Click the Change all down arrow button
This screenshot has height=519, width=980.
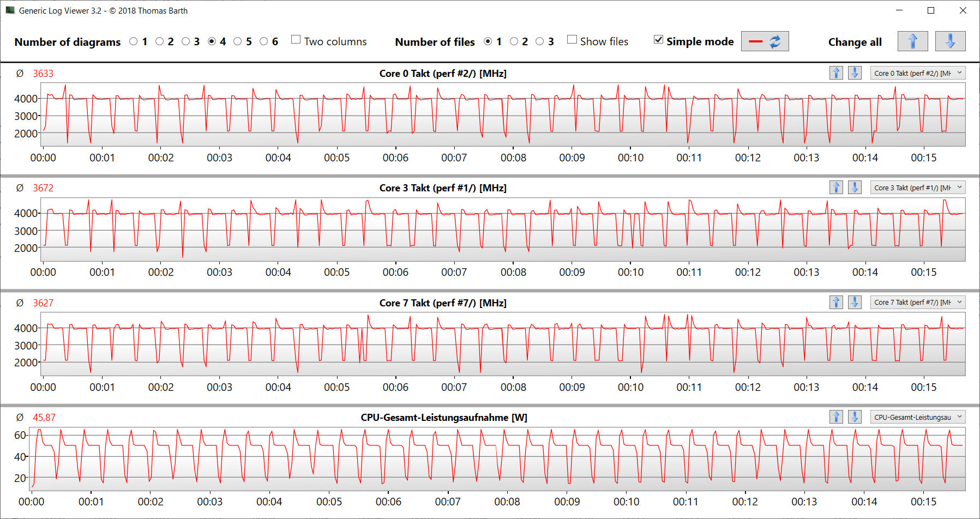tap(950, 41)
